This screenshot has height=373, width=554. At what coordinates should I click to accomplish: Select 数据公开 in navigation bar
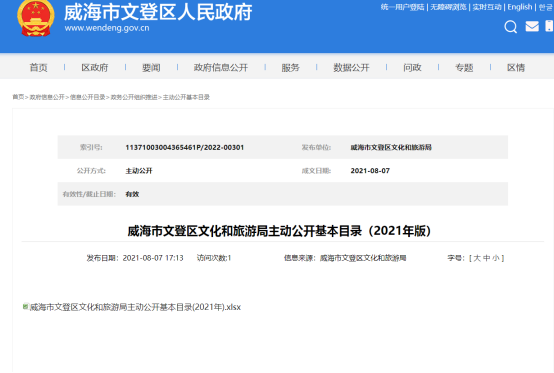tap(351, 67)
